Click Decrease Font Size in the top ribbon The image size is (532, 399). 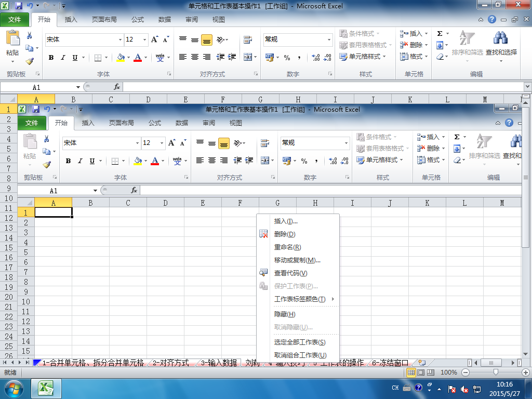(166, 39)
